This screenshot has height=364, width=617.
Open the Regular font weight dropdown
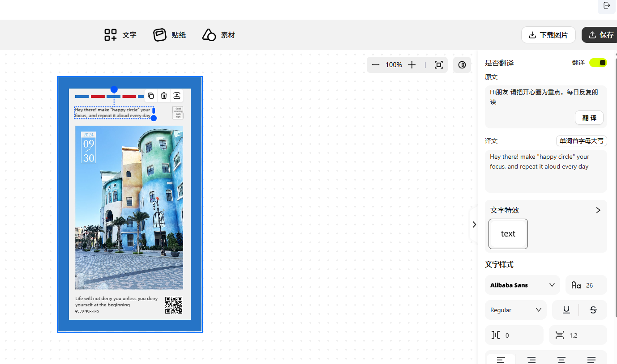coord(515,310)
